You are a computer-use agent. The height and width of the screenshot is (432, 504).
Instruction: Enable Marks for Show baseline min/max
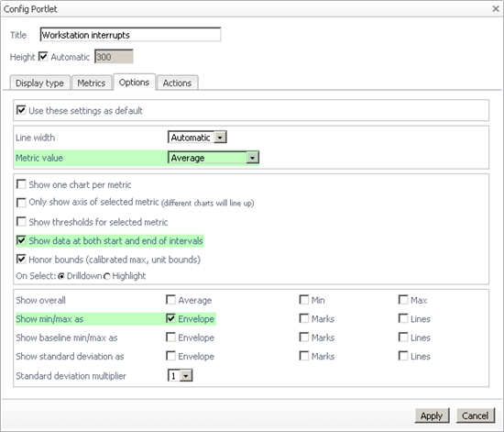(x=303, y=338)
